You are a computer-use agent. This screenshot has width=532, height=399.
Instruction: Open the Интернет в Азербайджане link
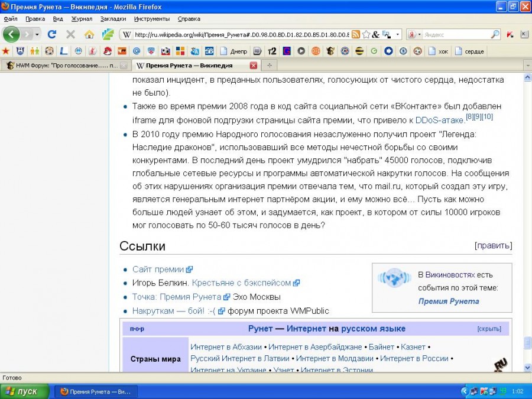point(315,347)
